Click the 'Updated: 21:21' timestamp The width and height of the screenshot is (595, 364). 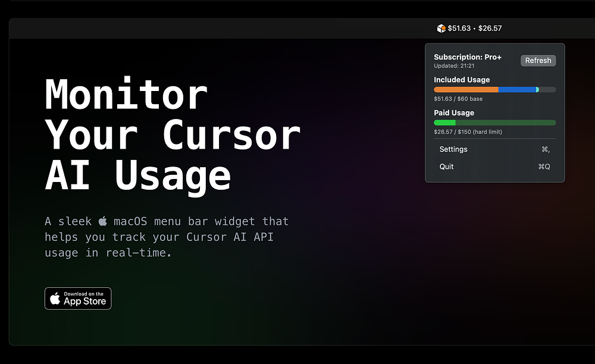(454, 66)
